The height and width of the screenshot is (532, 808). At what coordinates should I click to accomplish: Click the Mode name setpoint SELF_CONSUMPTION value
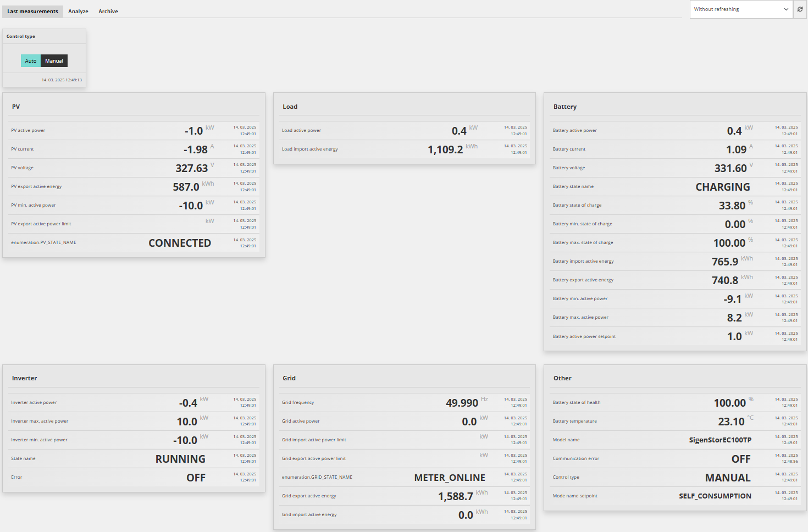point(715,496)
